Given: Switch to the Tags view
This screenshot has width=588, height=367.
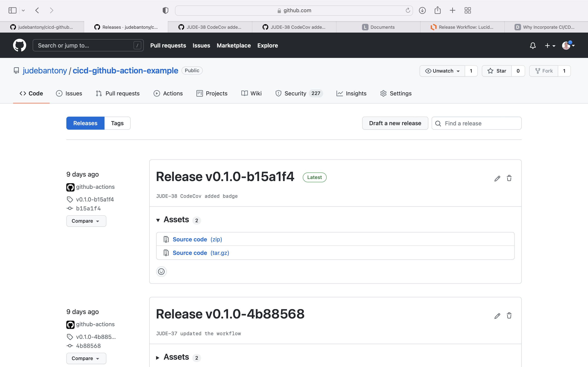Looking at the screenshot, I should (117, 123).
